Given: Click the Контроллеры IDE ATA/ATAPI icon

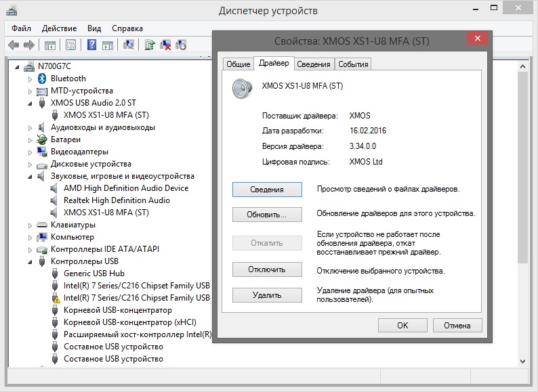Looking at the screenshot, I should click(x=42, y=250).
